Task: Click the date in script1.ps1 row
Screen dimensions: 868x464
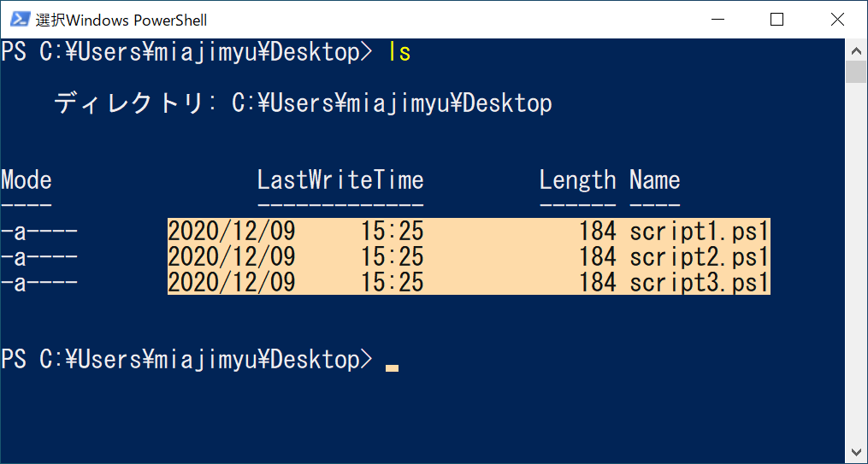Action: click(x=232, y=232)
